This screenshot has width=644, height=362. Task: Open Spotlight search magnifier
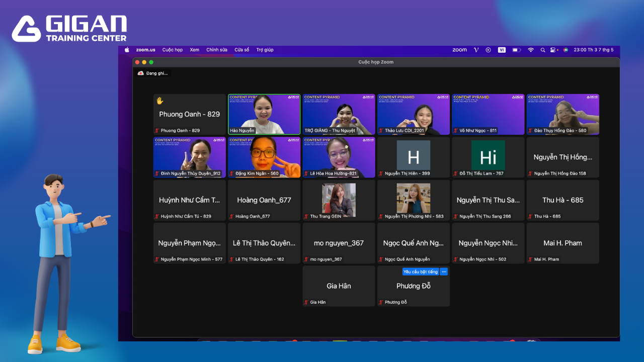[543, 50]
